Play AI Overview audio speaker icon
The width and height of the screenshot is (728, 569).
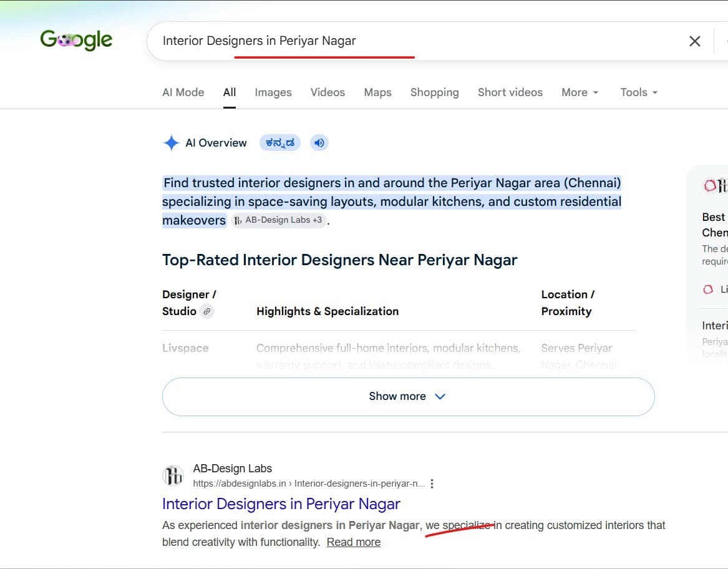click(319, 143)
